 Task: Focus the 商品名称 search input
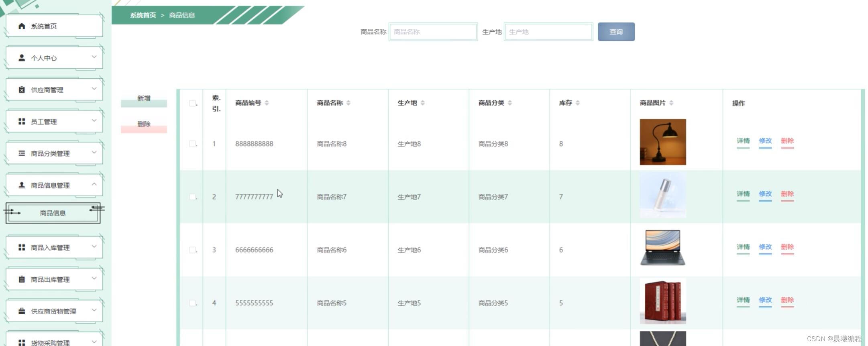(x=433, y=32)
